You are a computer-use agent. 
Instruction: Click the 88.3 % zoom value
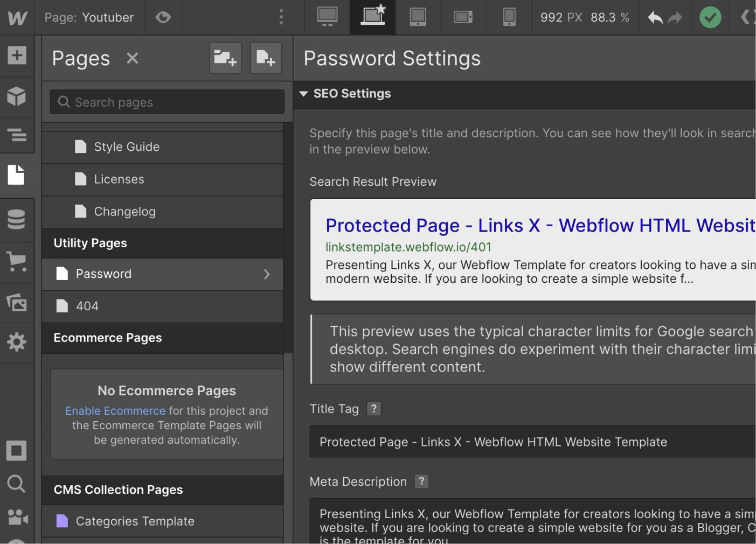coord(610,18)
